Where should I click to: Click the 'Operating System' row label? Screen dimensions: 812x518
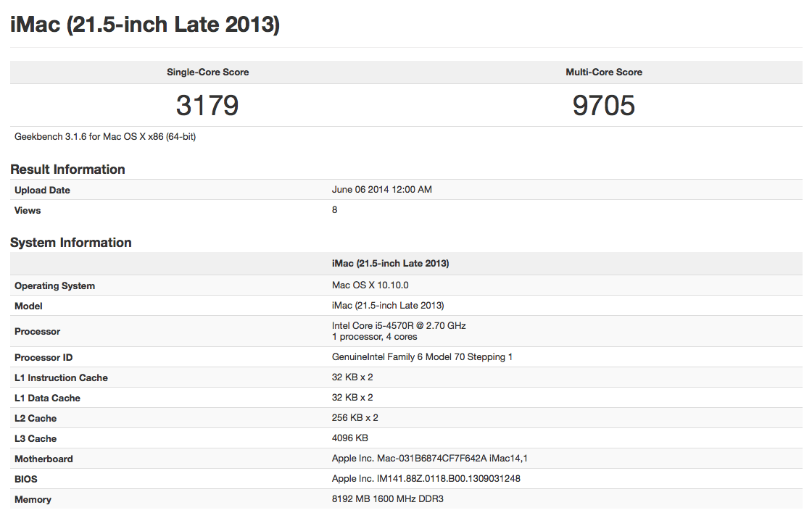point(55,285)
